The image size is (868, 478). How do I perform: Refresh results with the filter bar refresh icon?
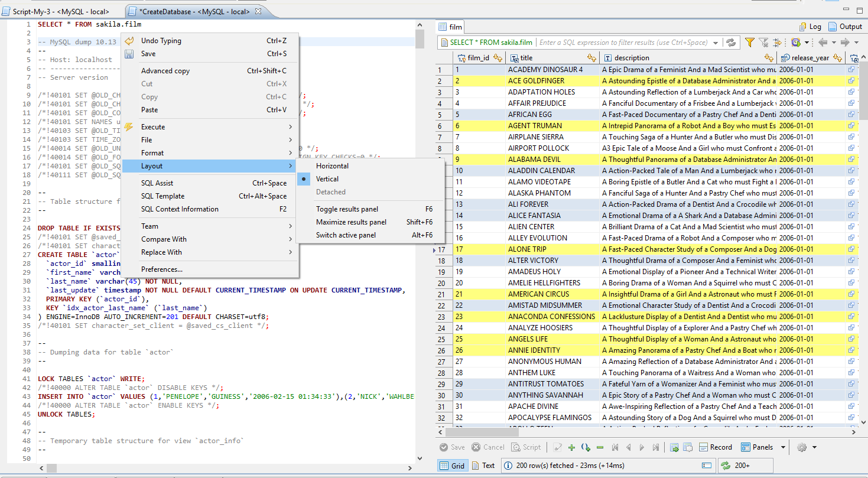click(x=732, y=43)
